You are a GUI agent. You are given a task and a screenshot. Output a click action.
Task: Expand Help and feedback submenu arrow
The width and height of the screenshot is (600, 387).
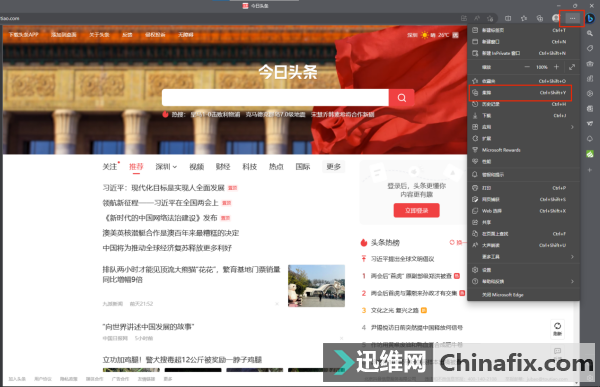(572, 281)
